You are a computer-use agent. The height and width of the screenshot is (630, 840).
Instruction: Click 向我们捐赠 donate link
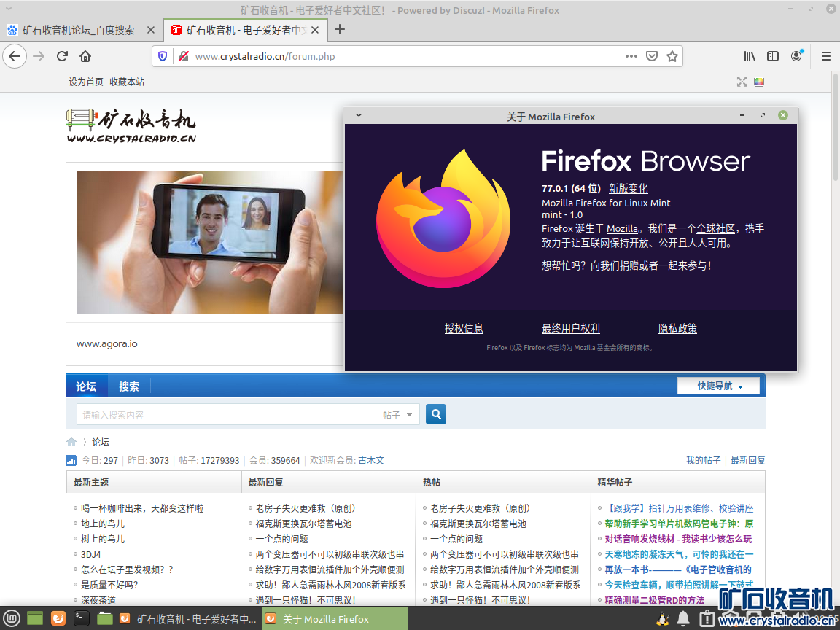(615, 265)
